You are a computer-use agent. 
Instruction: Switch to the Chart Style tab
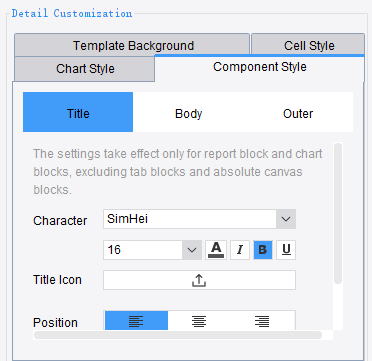click(85, 69)
